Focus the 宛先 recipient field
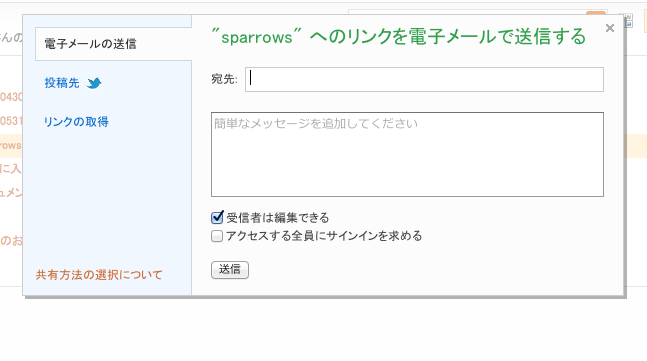Image resolution: width=647 pixels, height=361 pixels. tap(424, 79)
